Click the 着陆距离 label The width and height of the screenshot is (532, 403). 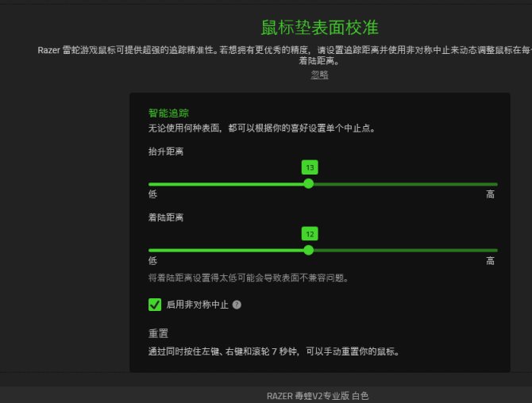[x=166, y=217]
